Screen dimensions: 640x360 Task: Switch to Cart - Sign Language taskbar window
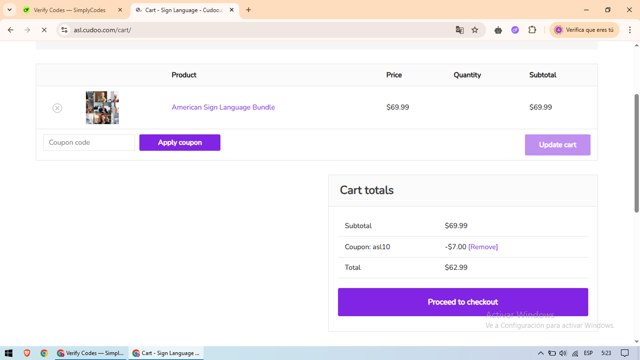[167, 353]
